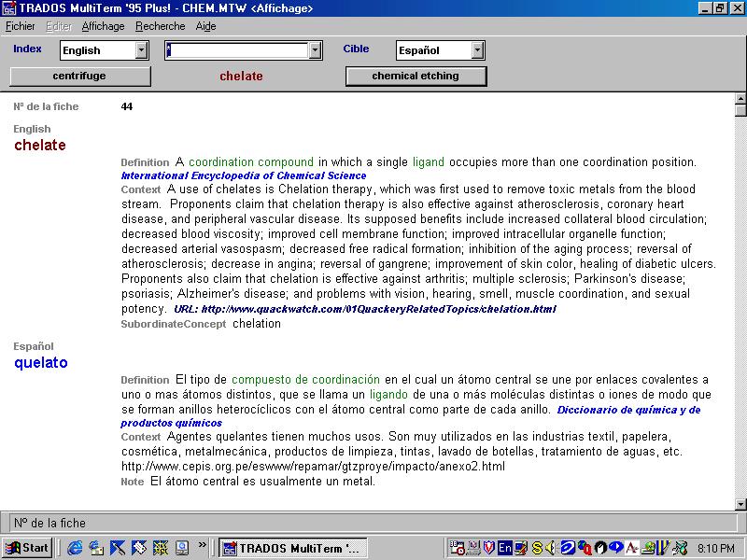Image resolution: width=747 pixels, height=560 pixels.
Task: Open the Aide menu
Action: 205,26
